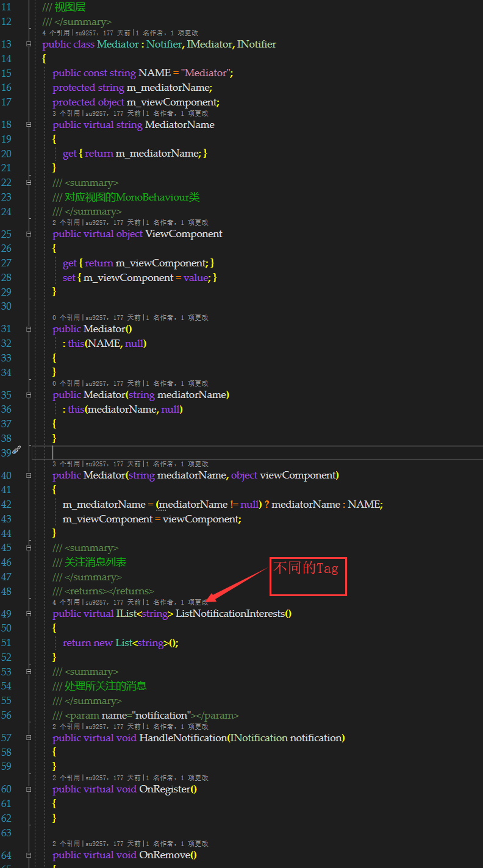Collapse the MediatorName property at line 18

pos(29,124)
